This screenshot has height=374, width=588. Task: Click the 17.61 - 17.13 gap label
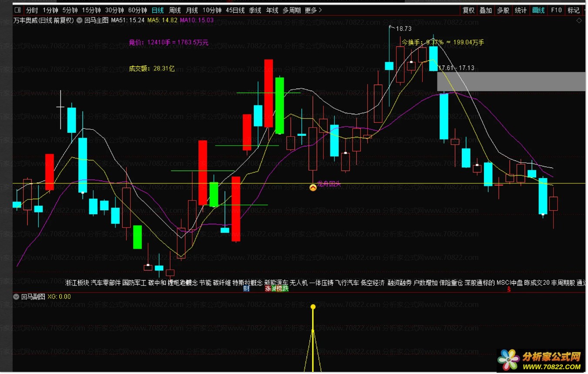(457, 68)
